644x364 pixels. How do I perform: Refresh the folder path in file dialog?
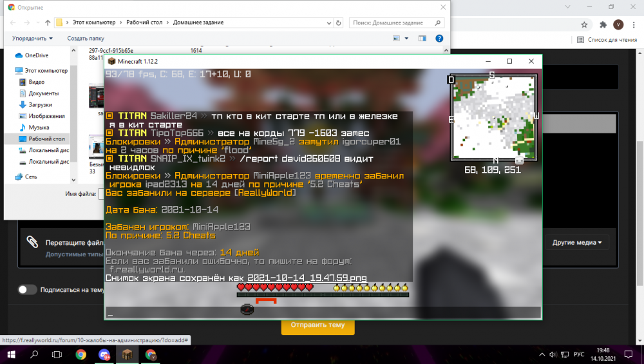(x=339, y=23)
